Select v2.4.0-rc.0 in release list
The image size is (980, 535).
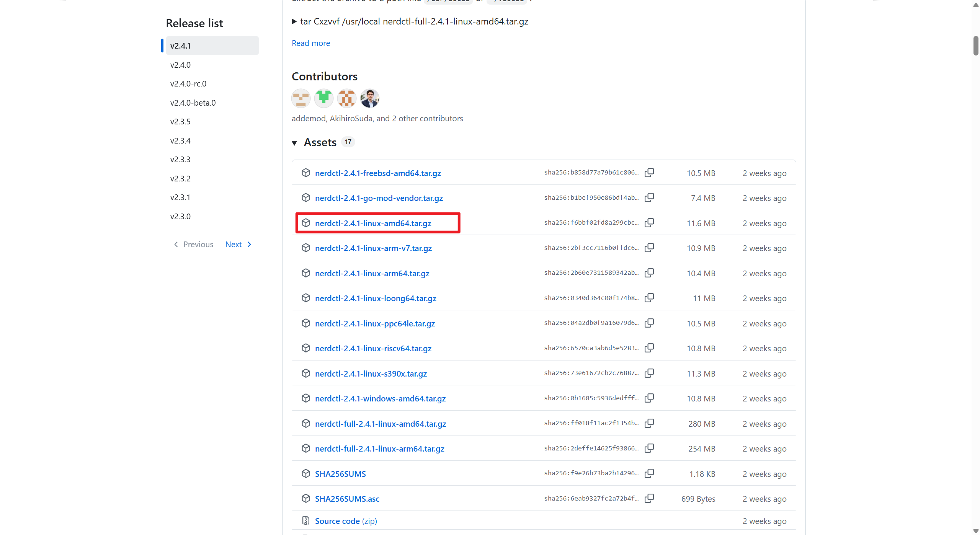(188, 83)
